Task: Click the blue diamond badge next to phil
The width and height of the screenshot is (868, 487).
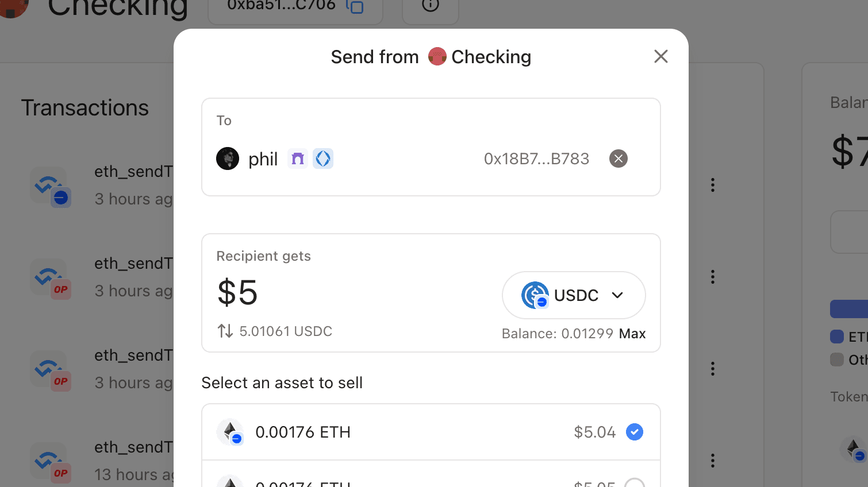Action: [x=323, y=158]
